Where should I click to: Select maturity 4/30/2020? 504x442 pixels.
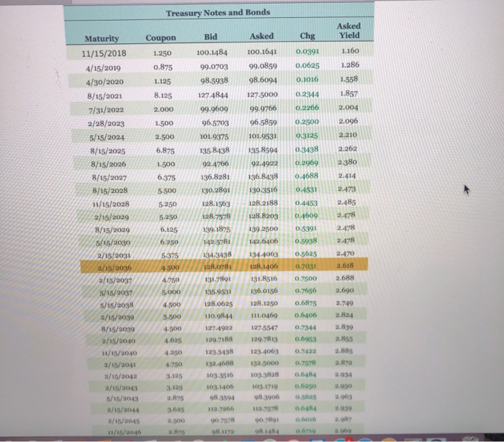104,82
